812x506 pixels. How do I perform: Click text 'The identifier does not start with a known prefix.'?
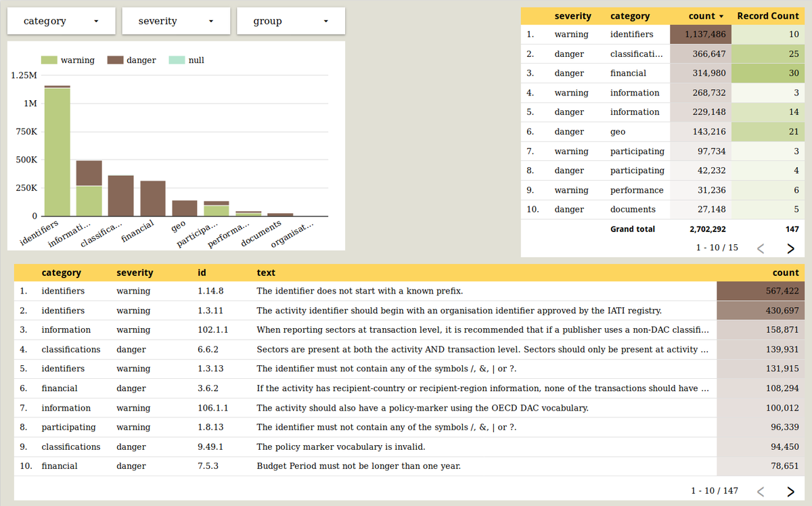(360, 292)
